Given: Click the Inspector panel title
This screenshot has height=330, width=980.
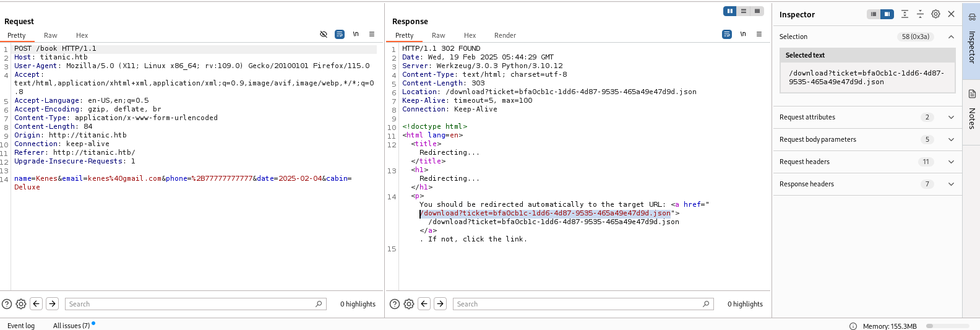Looking at the screenshot, I should tap(797, 14).
